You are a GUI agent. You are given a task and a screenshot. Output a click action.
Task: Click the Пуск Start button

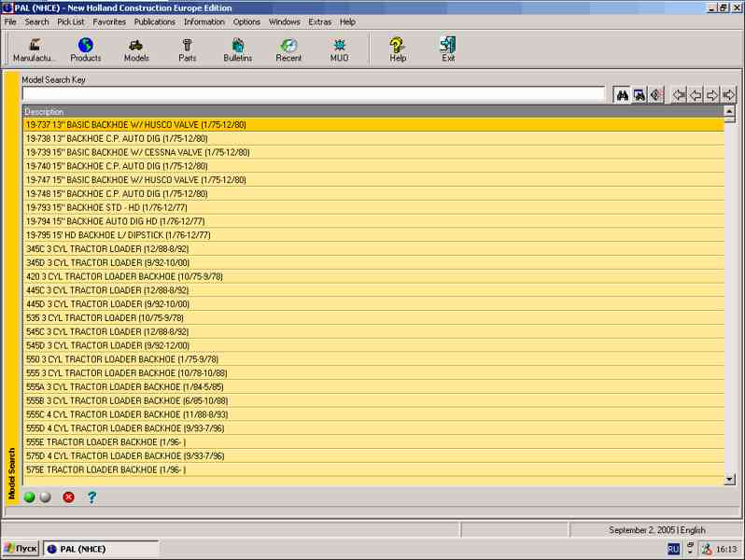click(x=21, y=549)
